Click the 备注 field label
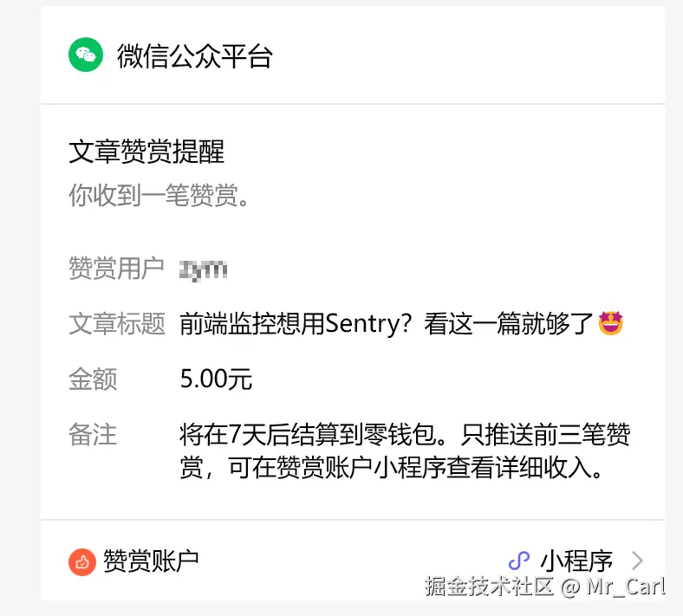Image resolution: width=683 pixels, height=616 pixels. pyautogui.click(x=93, y=434)
